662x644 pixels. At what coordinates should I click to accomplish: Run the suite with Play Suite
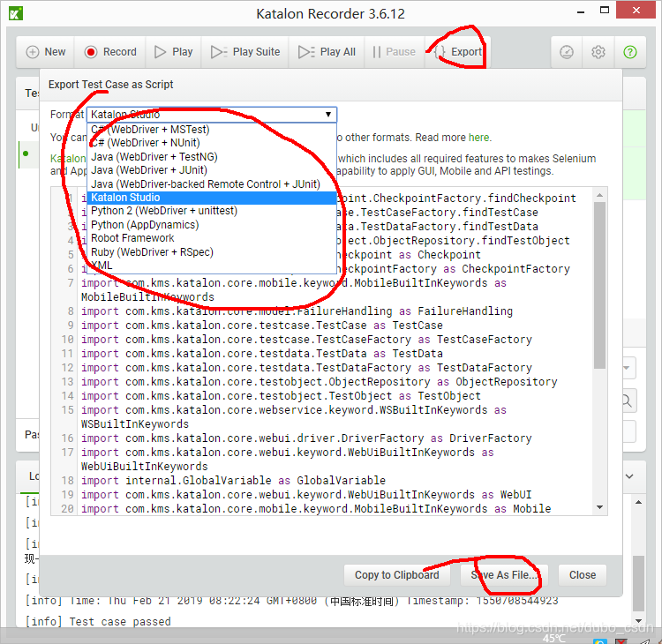pos(245,52)
